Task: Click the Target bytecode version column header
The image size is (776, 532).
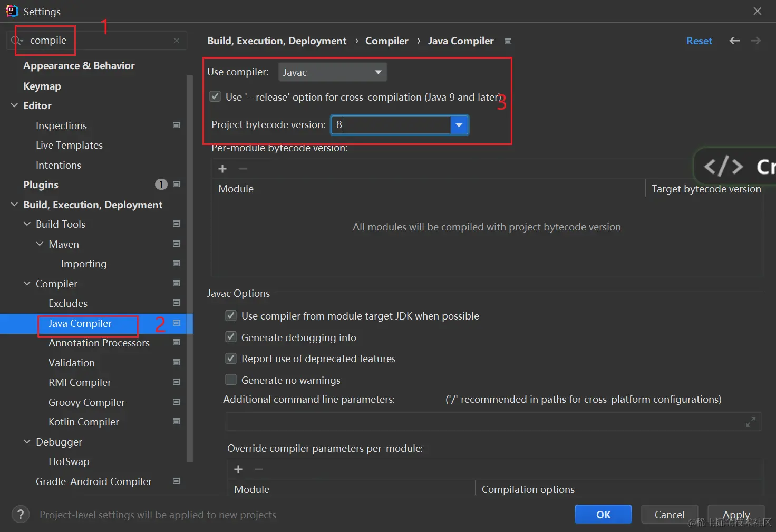Action: 706,189
